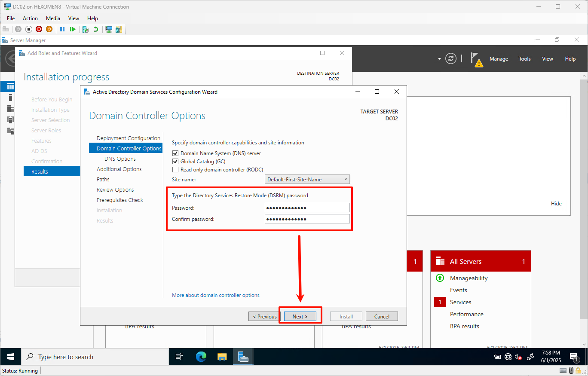
Task: Open File Explorer from taskbar
Action: [x=222, y=357]
